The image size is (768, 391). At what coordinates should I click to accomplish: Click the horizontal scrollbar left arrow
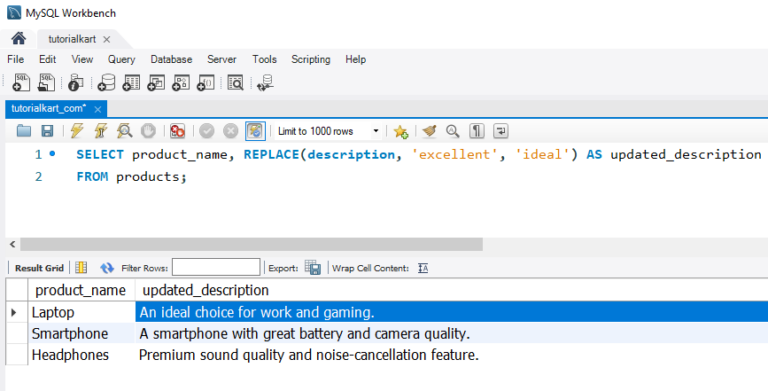[x=13, y=244]
